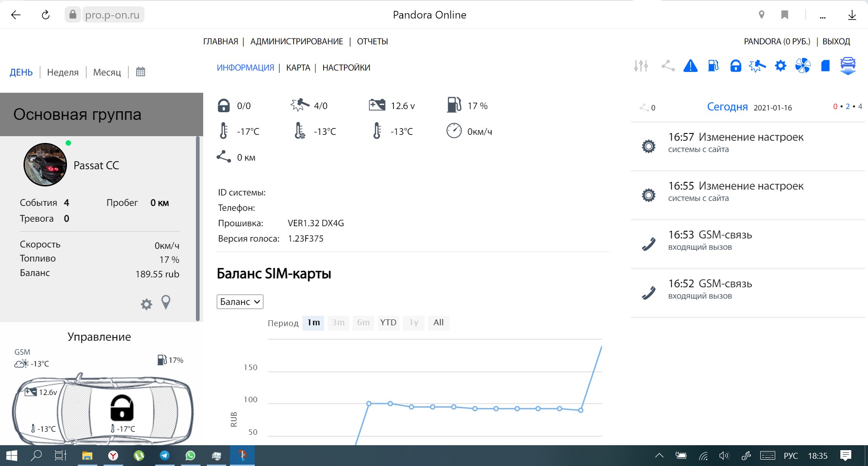Open the calendar date picker icon
868x466 pixels.
tap(141, 72)
